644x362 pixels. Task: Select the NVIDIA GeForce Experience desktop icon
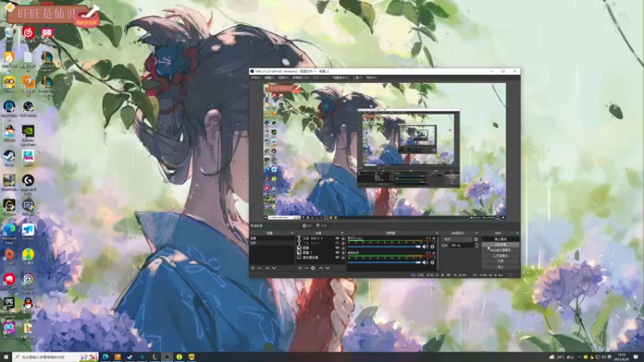coord(28,135)
